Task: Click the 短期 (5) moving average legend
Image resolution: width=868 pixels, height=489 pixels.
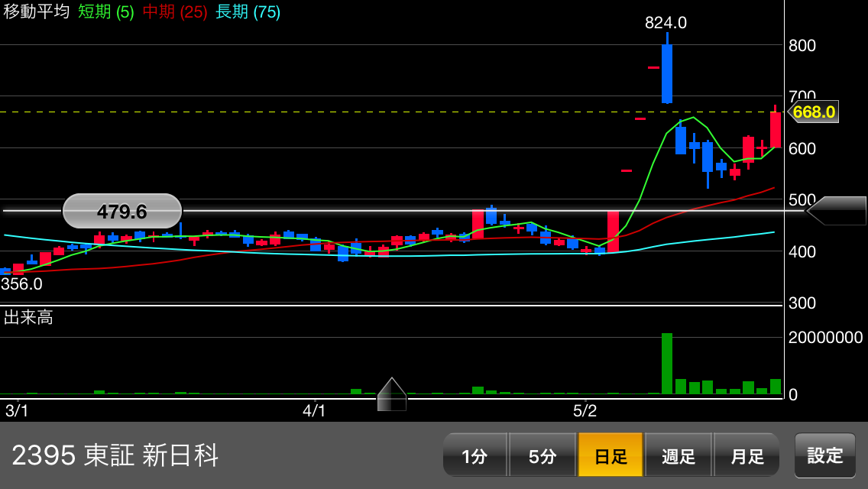Action: click(106, 12)
